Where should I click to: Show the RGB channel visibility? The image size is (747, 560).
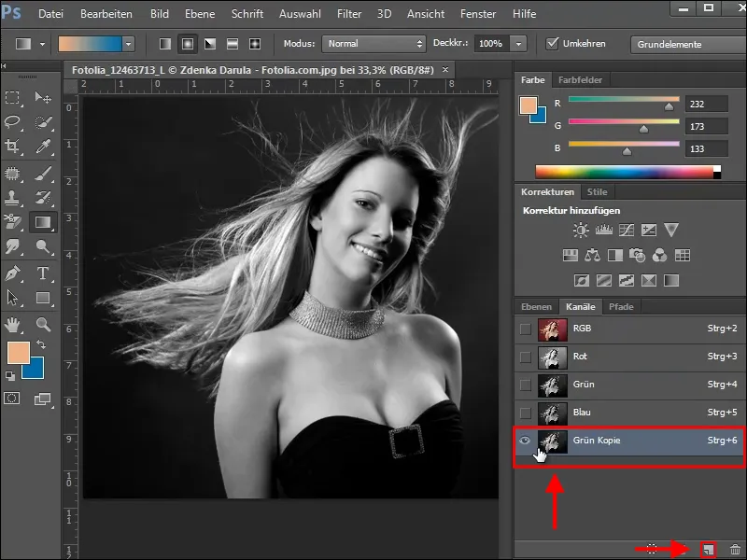click(x=525, y=329)
